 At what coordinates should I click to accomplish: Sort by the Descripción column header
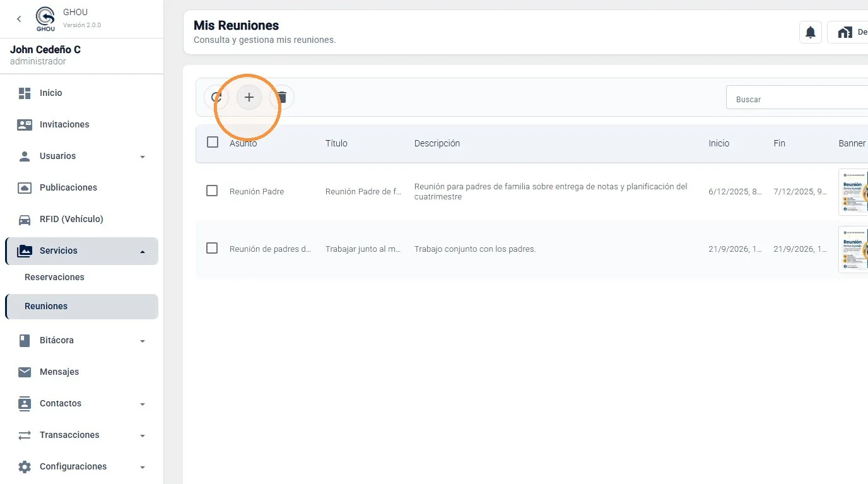(x=437, y=143)
